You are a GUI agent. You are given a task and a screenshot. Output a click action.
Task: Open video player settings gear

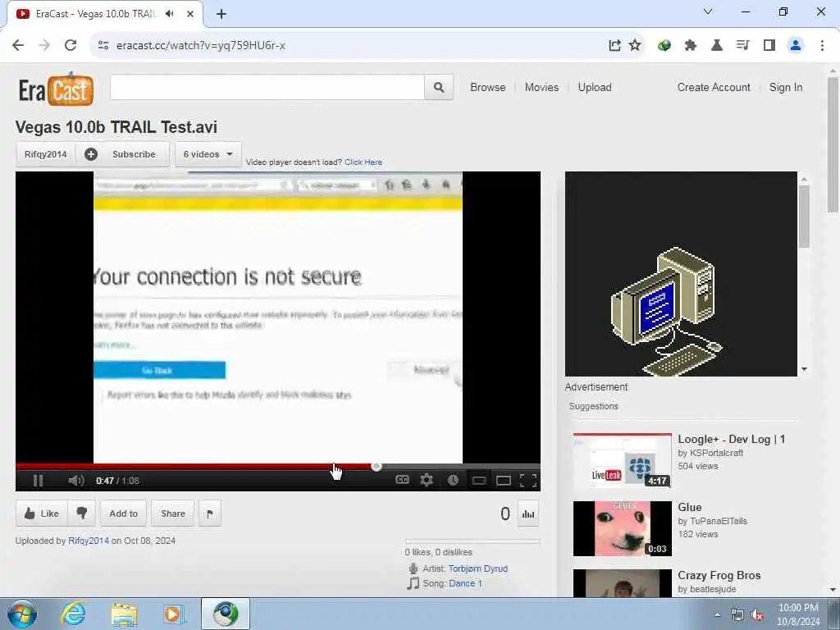click(x=427, y=480)
